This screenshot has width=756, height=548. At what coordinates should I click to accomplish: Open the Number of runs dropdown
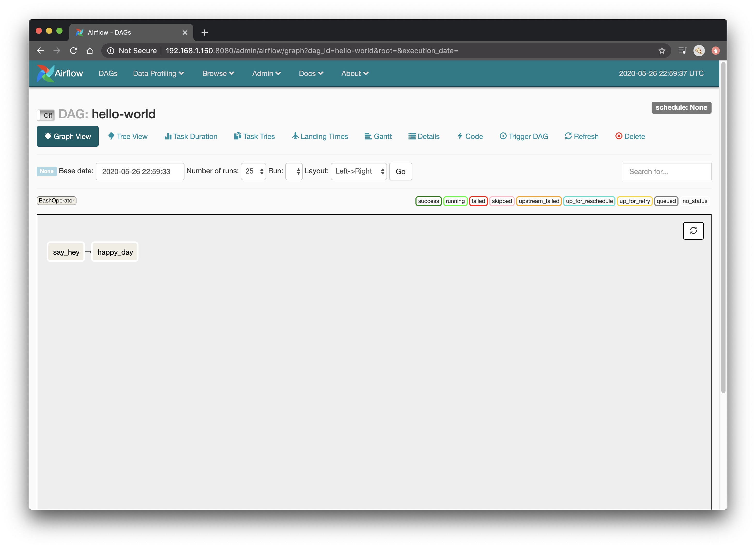point(253,171)
